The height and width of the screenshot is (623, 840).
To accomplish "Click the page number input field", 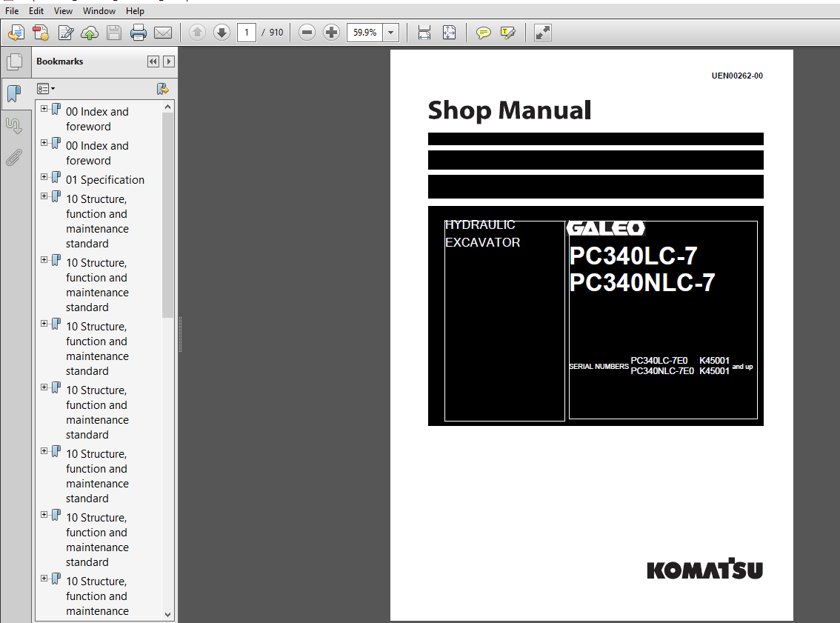I will (x=247, y=33).
